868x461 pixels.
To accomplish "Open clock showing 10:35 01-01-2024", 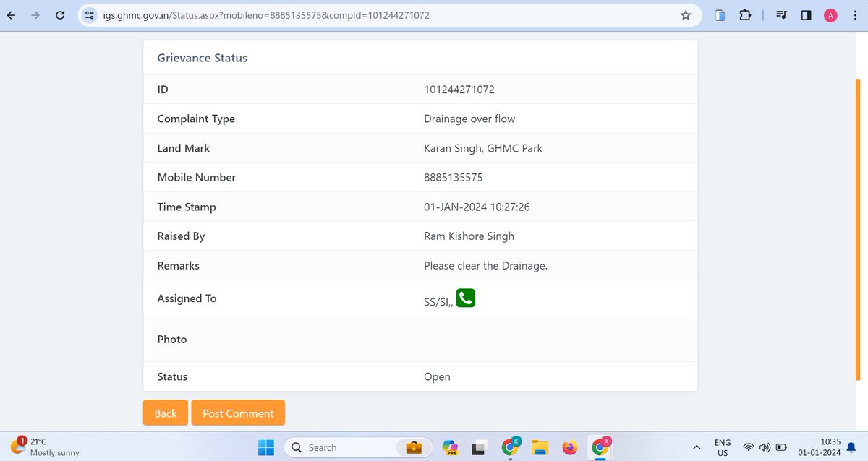I will (820, 447).
